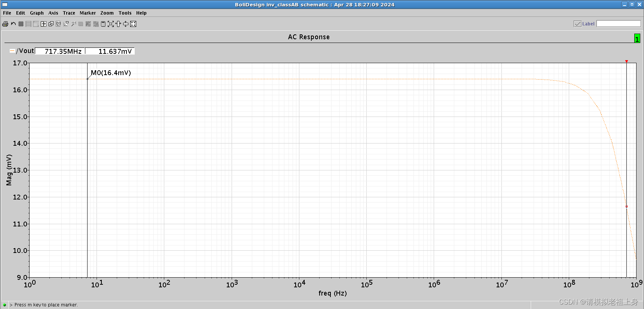Toggle the /Vout trace visibility box
This screenshot has width=644, height=309.
tap(12, 51)
